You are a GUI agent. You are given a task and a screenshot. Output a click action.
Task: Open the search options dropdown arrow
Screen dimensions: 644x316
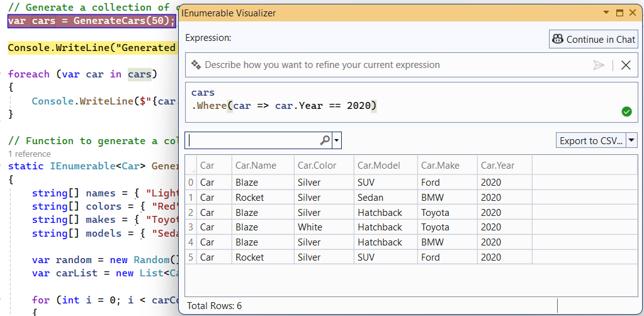[x=337, y=140]
